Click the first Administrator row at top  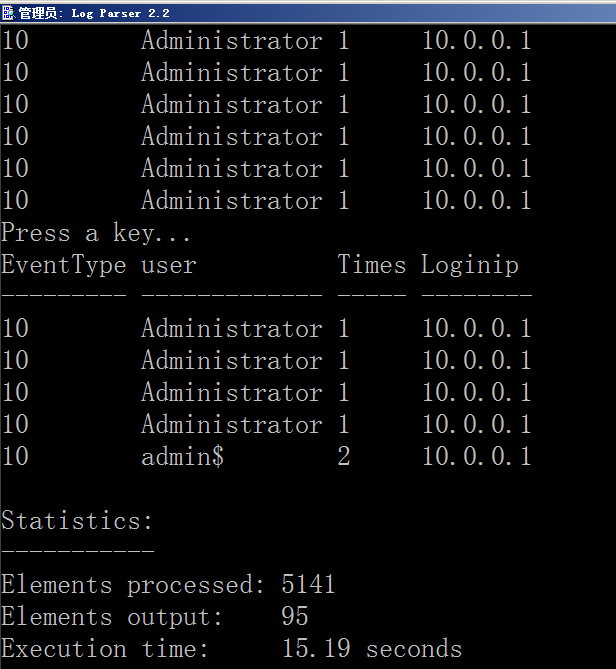(x=266, y=40)
